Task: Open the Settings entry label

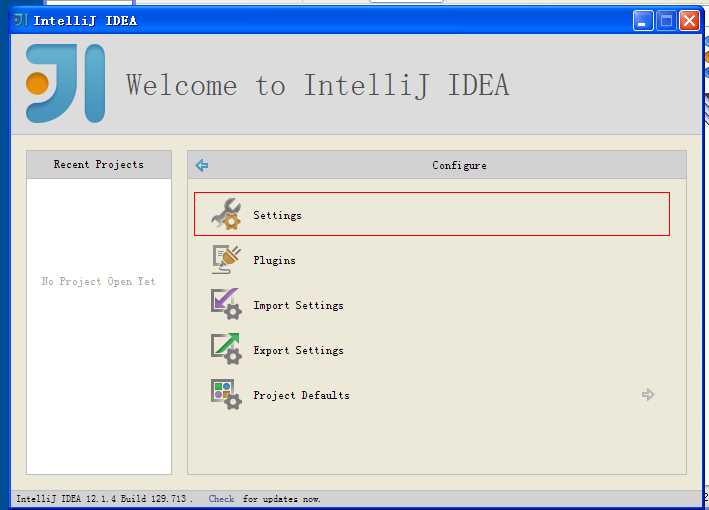Action: (x=277, y=215)
